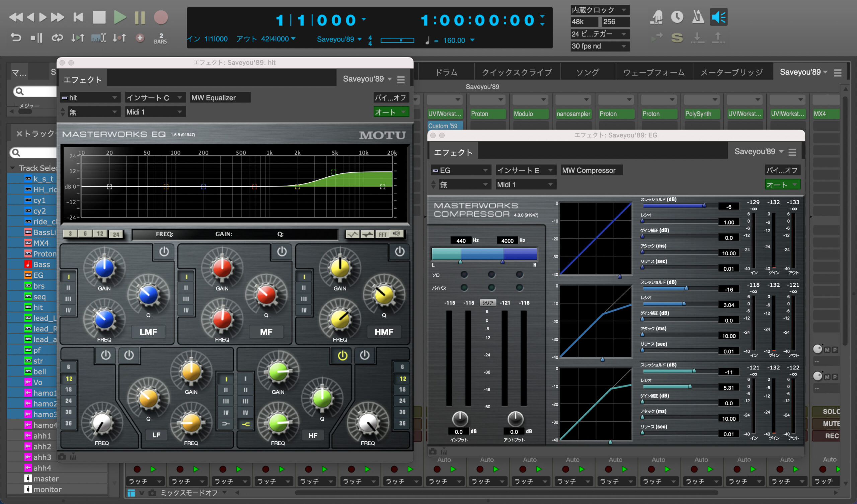Toggle the MF band power button
This screenshot has width=857, height=504.
(282, 251)
